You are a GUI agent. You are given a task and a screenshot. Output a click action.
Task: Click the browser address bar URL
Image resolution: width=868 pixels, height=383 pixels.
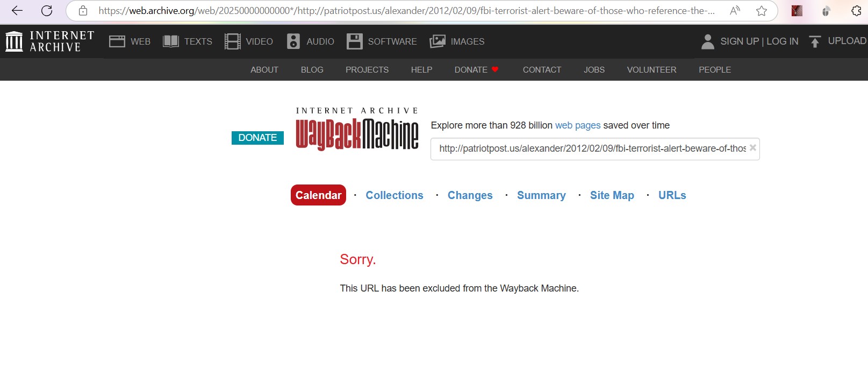click(x=406, y=11)
